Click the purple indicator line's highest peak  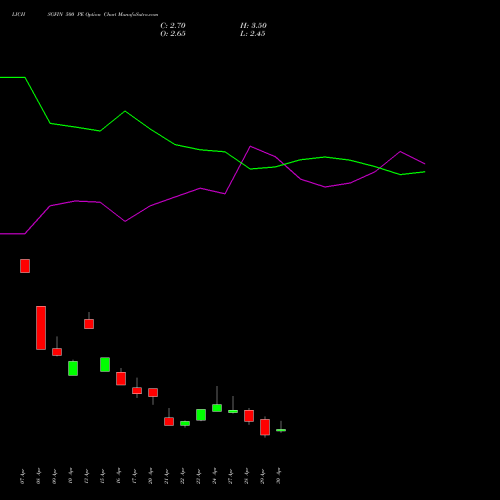click(251, 146)
